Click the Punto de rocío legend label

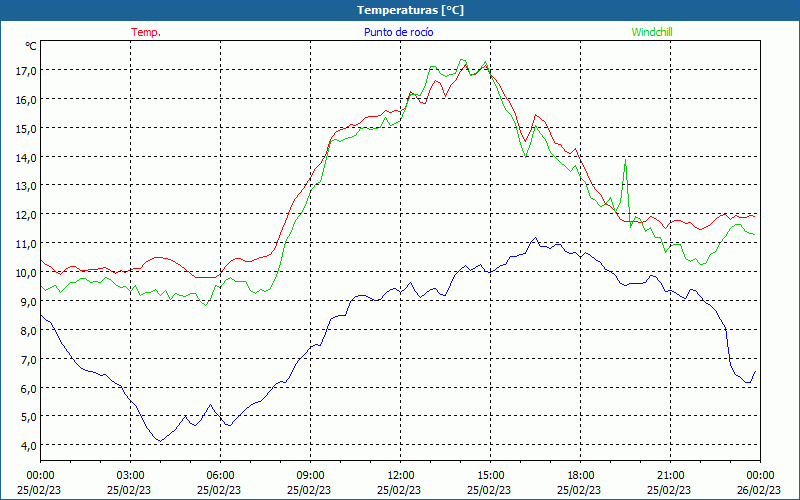coord(398,32)
